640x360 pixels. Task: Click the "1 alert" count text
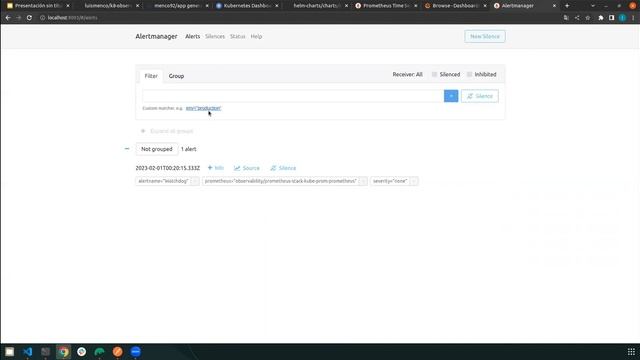pos(189,149)
